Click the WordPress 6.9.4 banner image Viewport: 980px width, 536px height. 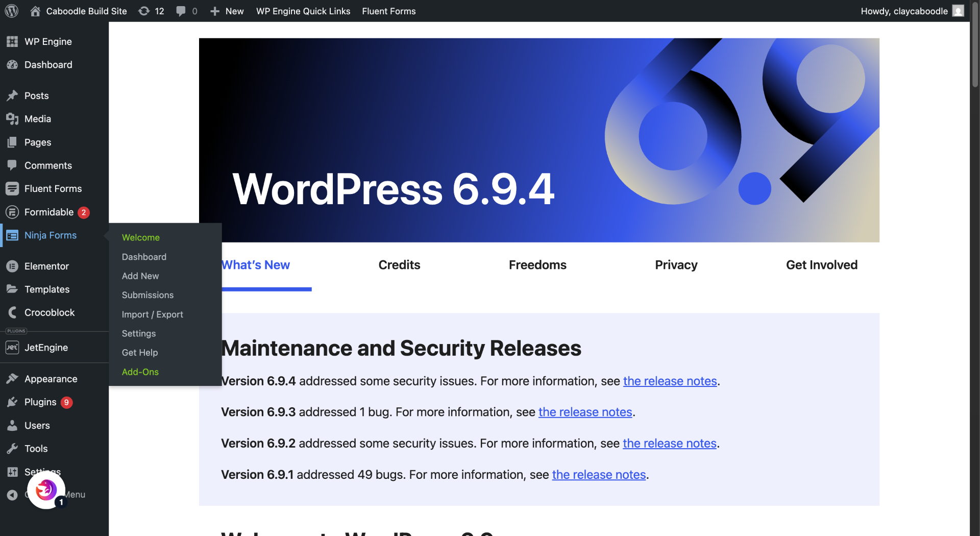(539, 140)
